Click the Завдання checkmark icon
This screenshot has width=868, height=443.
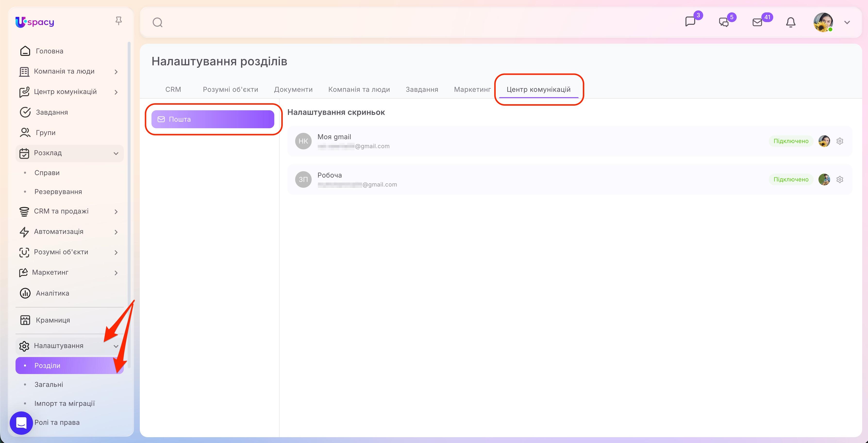pyautogui.click(x=25, y=112)
